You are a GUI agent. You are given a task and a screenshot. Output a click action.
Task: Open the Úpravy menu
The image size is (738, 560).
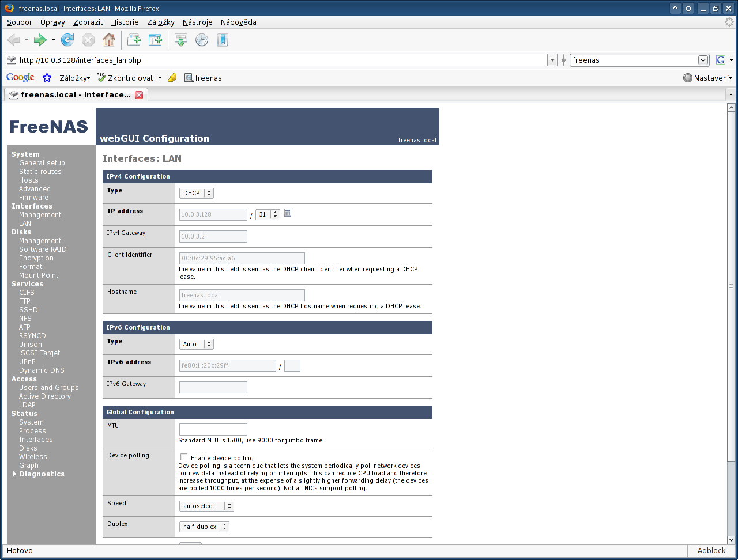pyautogui.click(x=52, y=22)
